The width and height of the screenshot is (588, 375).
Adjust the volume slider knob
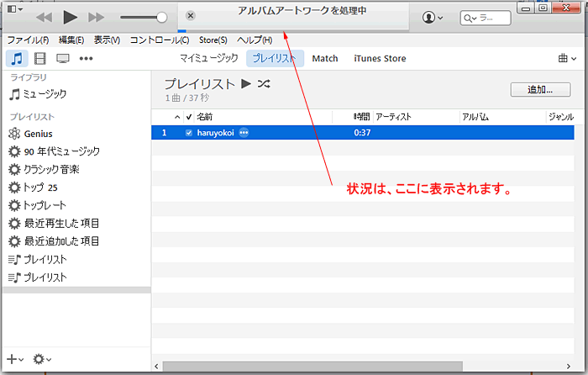pos(161,17)
